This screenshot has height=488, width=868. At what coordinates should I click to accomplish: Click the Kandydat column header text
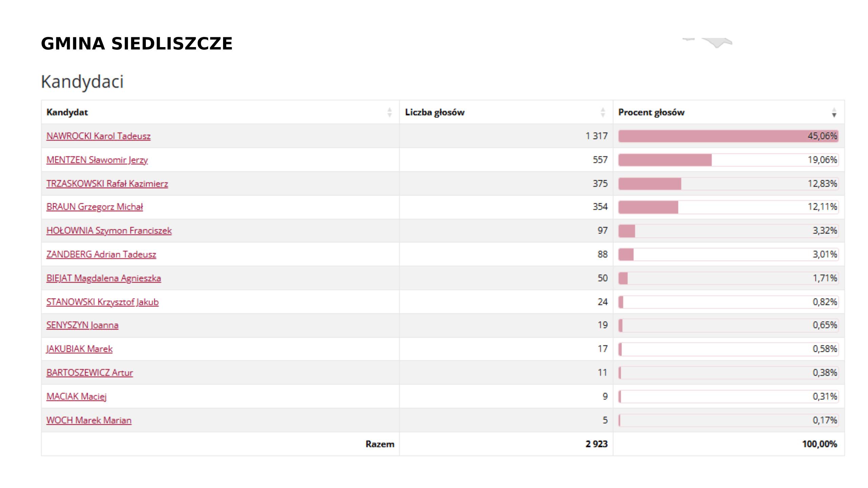pyautogui.click(x=67, y=112)
